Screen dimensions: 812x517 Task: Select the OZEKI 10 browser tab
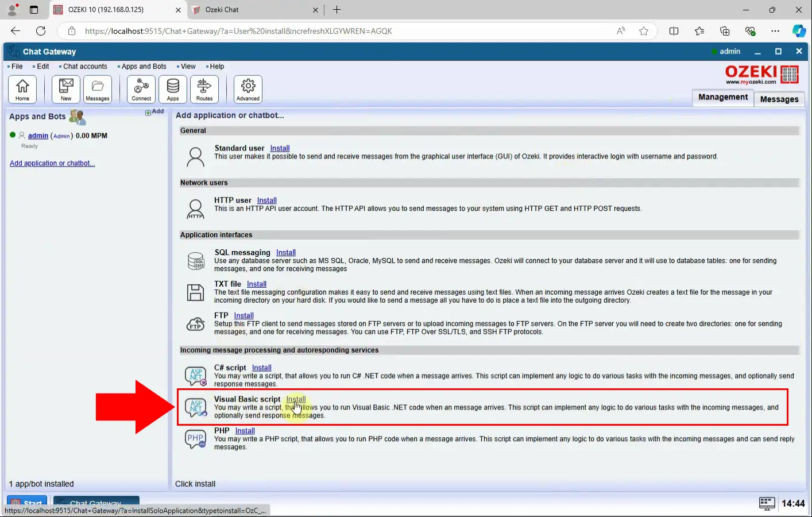(x=117, y=10)
